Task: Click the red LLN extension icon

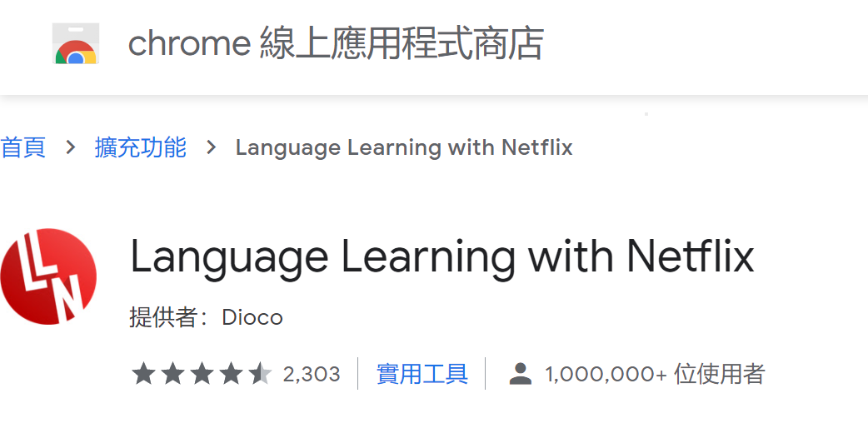Action: 48,276
